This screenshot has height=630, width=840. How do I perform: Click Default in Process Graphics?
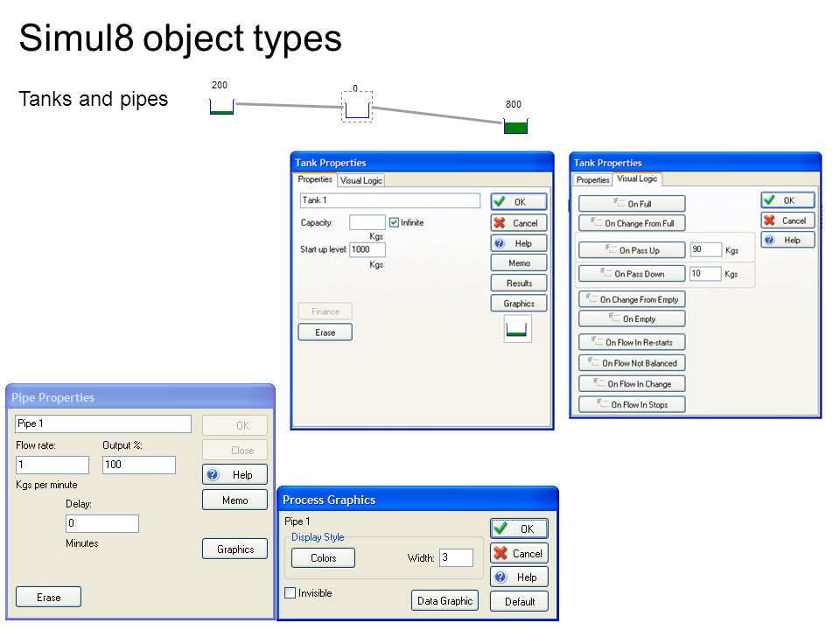[519, 602]
